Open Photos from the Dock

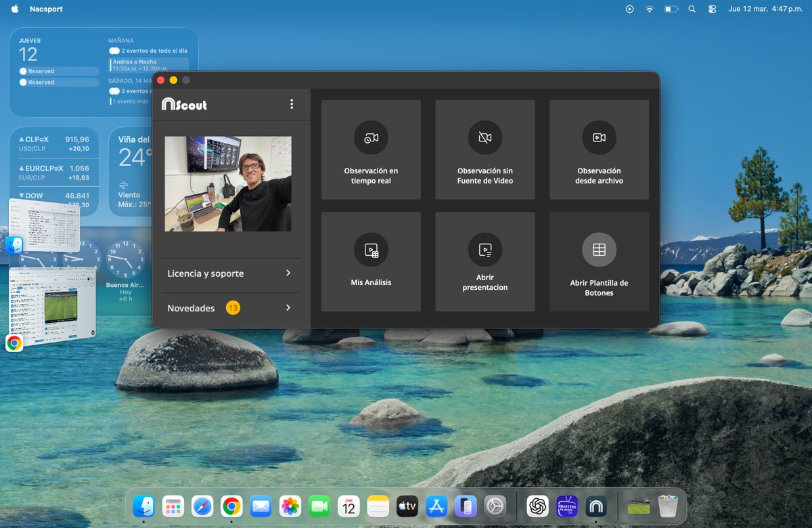click(290, 506)
